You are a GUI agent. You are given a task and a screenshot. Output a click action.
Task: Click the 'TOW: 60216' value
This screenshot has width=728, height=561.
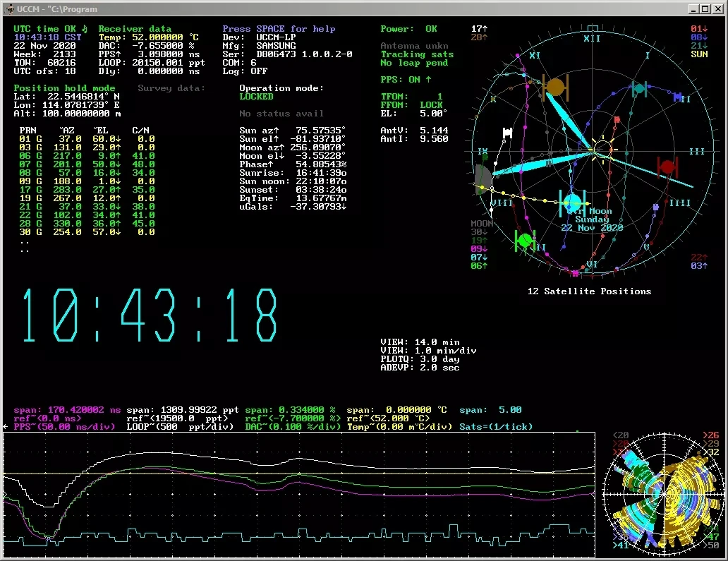click(44, 62)
